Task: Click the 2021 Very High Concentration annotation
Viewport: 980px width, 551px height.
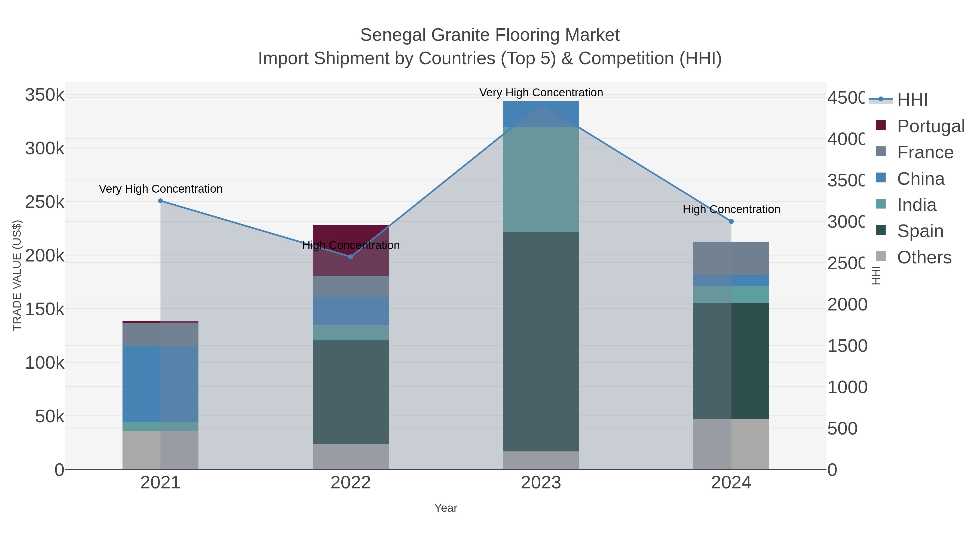Action: tap(161, 189)
